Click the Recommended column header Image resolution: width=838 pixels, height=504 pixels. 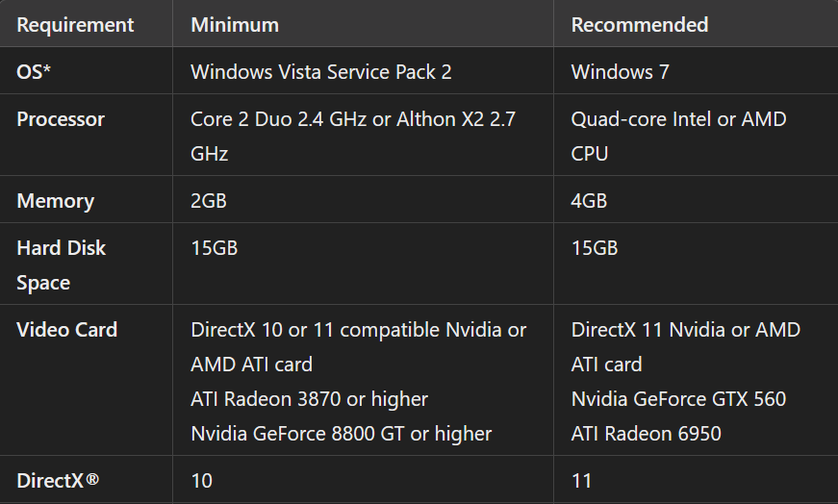[639, 24]
